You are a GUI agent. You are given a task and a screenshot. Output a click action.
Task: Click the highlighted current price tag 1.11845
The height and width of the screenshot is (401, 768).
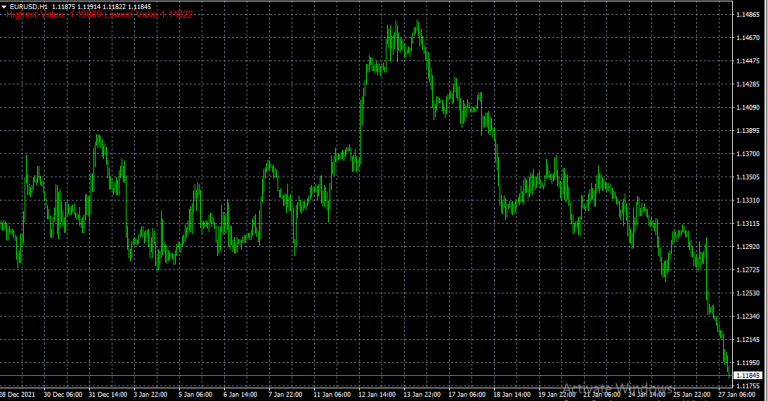748,376
